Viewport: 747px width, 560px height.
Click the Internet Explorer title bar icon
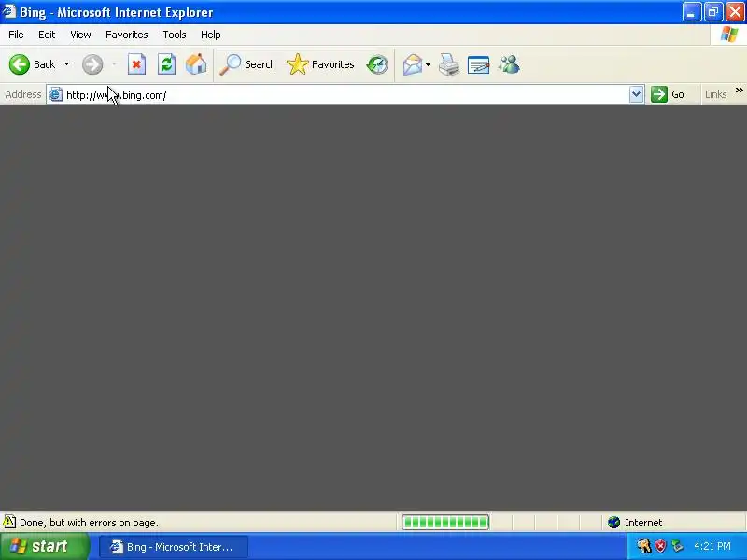click(x=8, y=11)
